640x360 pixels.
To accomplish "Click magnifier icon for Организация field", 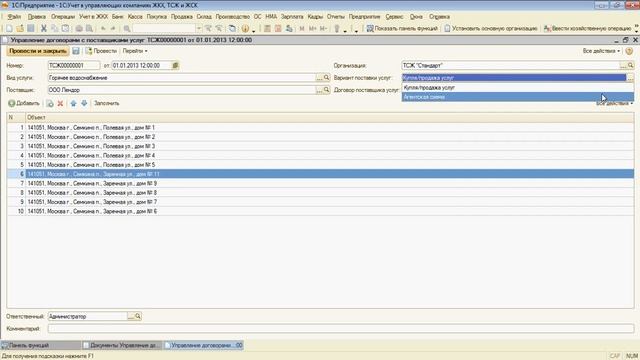I will [x=631, y=65].
